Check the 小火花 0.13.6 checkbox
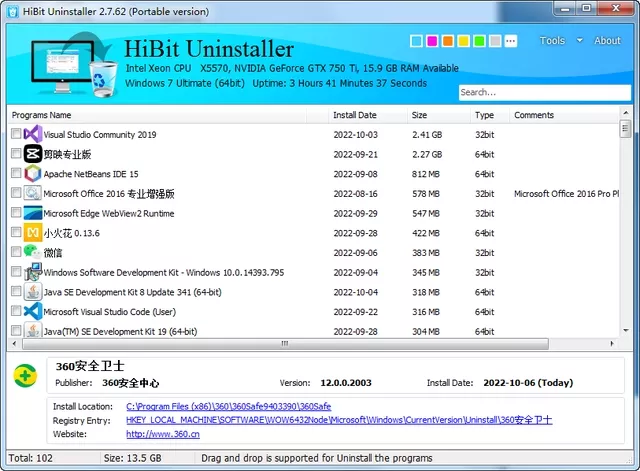Viewport: 640px width, 471px height. tap(16, 232)
